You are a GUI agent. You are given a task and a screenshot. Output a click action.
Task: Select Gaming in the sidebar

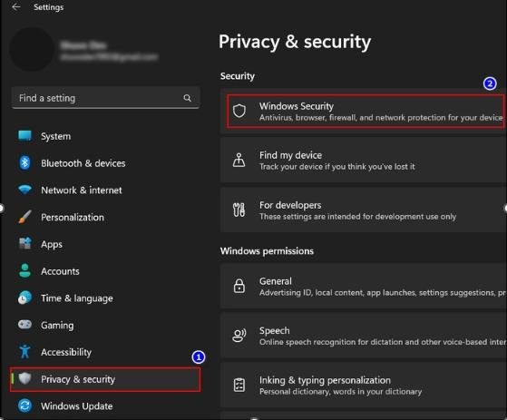click(x=106, y=325)
